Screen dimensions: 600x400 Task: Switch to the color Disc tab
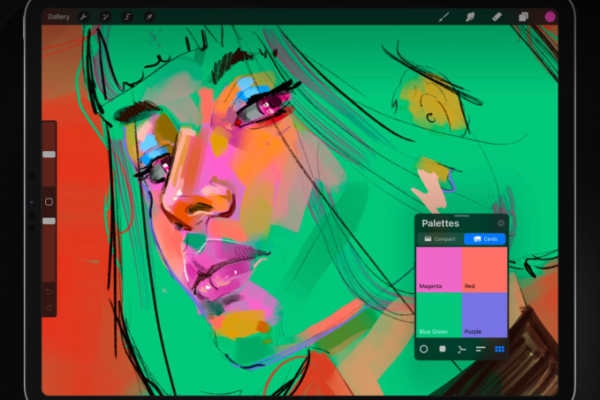pyautogui.click(x=424, y=349)
